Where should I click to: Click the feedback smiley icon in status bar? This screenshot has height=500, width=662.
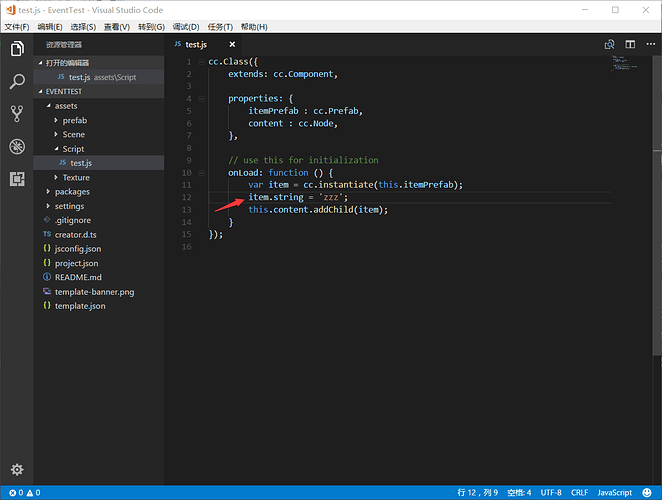coord(647,492)
